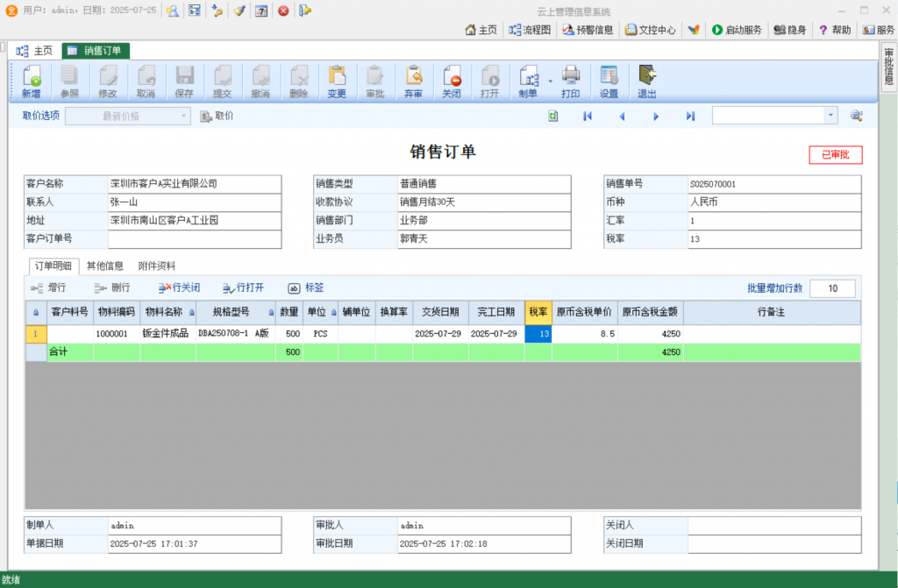Image resolution: width=898 pixels, height=588 pixels.
Task: Un-approve the order with the 弃审 icon
Action: pyautogui.click(x=413, y=81)
